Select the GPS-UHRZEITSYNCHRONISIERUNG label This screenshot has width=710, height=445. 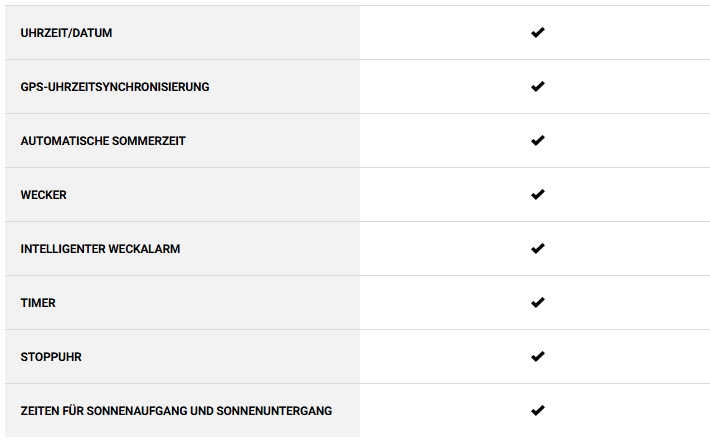(115, 87)
